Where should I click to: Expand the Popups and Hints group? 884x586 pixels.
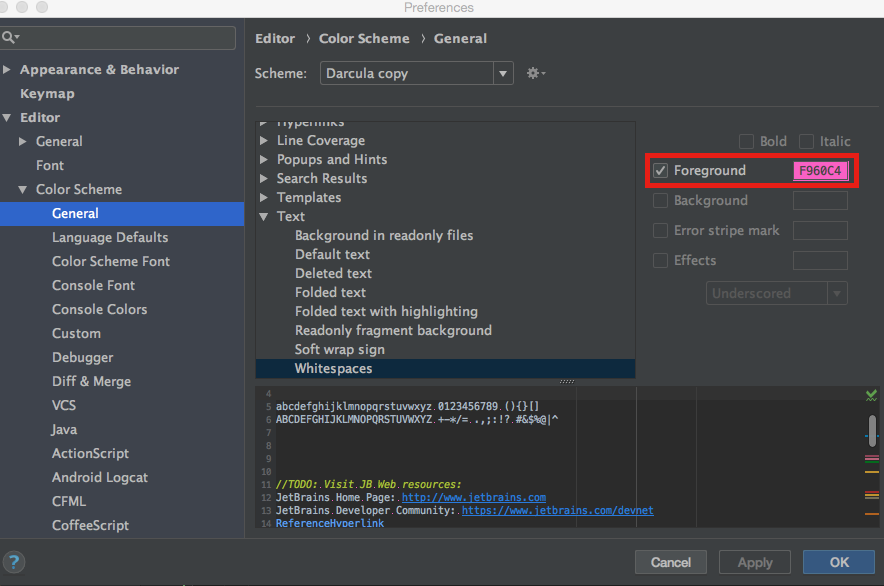263,160
